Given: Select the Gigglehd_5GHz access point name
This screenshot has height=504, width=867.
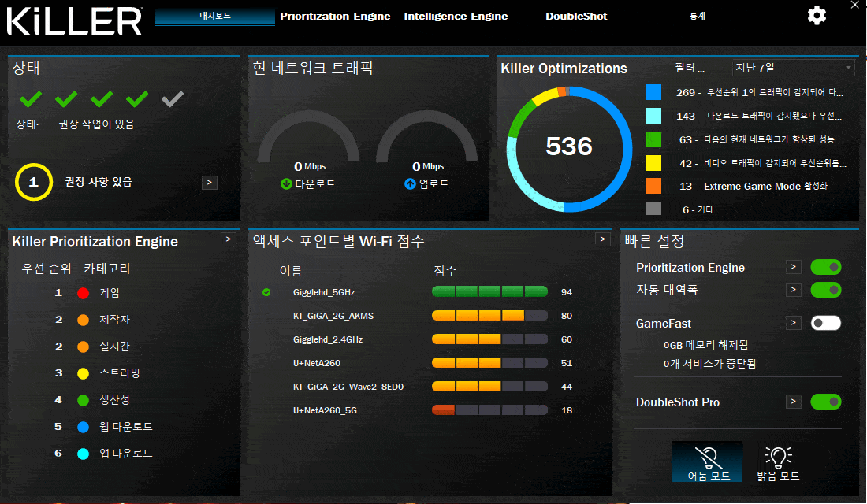Looking at the screenshot, I should (x=324, y=292).
